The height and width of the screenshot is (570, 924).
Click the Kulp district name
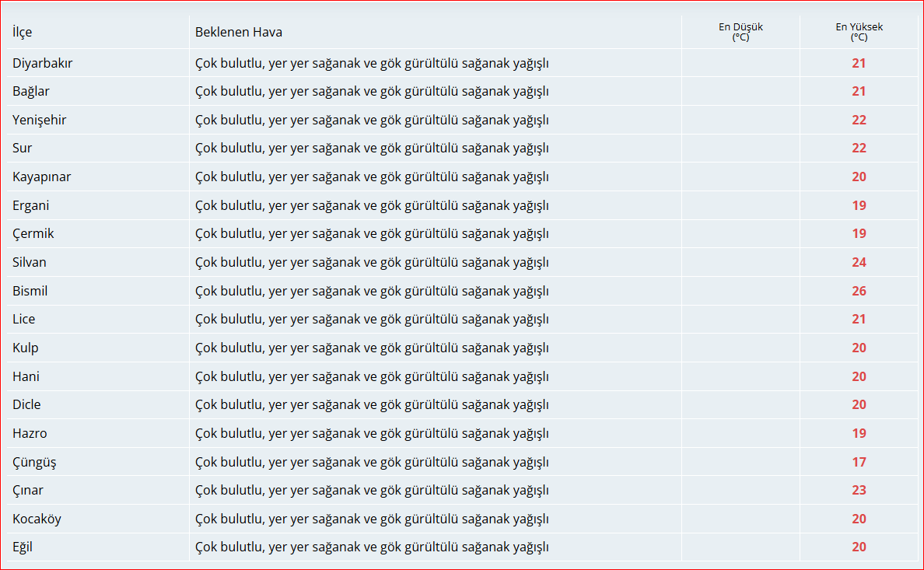pyautogui.click(x=26, y=348)
